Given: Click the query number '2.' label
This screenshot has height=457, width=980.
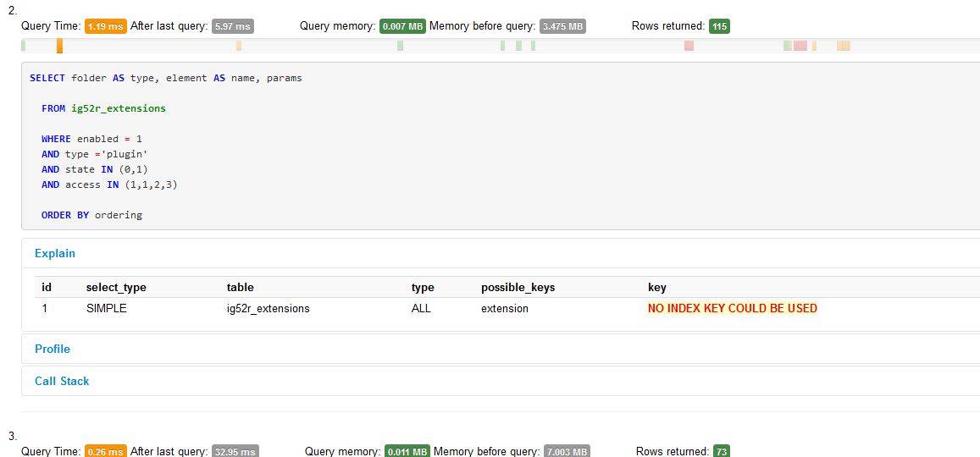Looking at the screenshot, I should 13,11.
